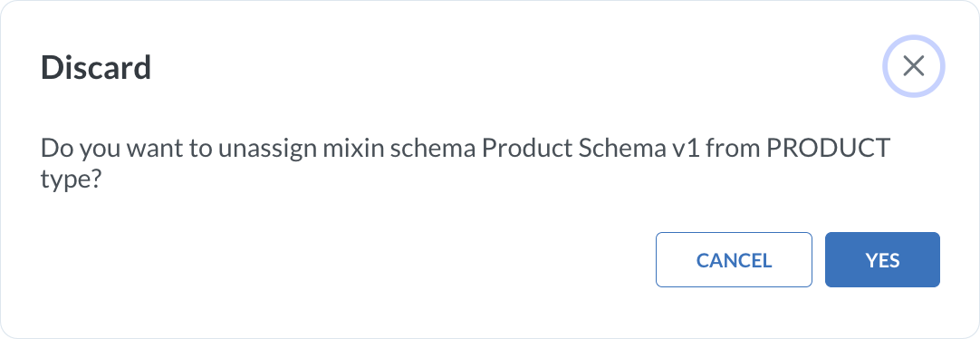Cancel the unassign schema action
This screenshot has width=980, height=339.
point(734,259)
